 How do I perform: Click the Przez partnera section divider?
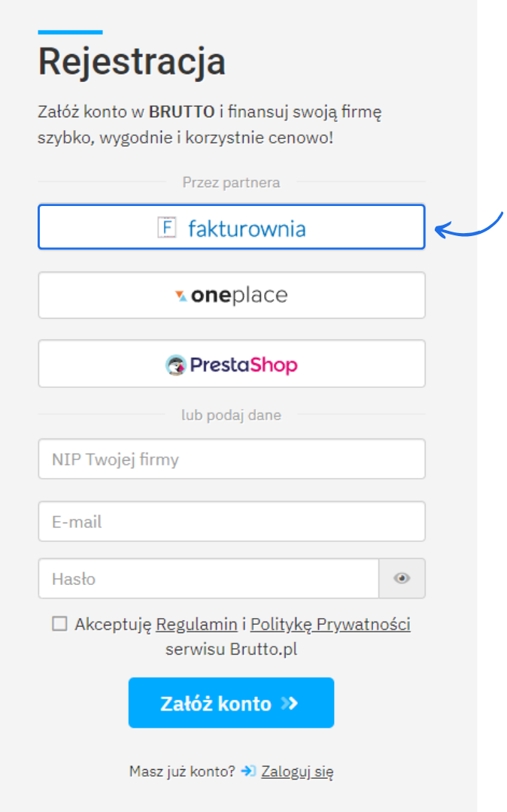point(231,182)
